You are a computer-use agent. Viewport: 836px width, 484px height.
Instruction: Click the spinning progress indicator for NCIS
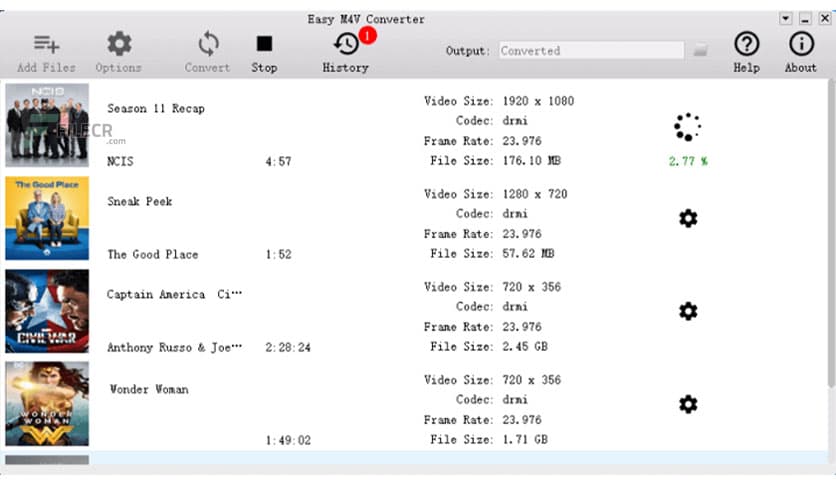click(x=688, y=127)
